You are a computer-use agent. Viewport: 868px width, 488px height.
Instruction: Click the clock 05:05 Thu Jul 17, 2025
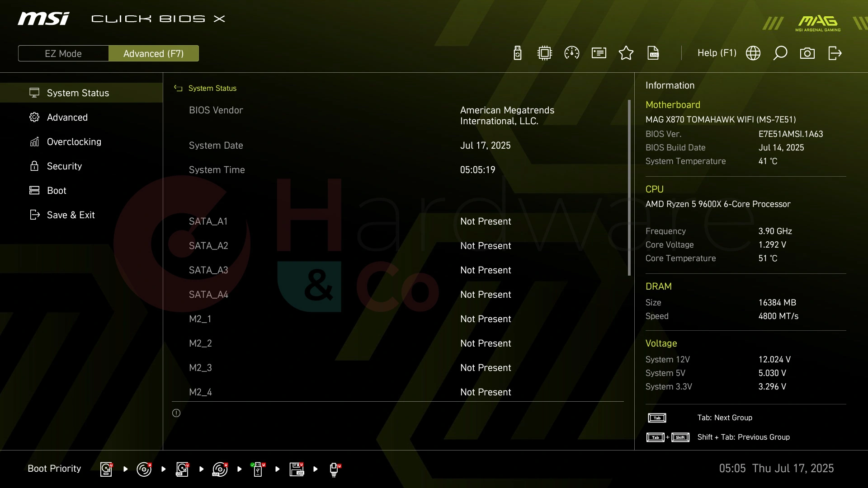point(776,469)
